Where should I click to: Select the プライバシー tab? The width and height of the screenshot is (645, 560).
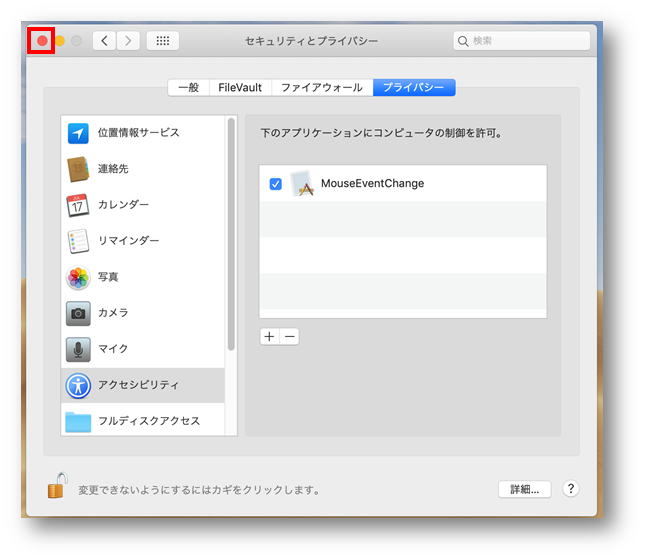(x=414, y=88)
